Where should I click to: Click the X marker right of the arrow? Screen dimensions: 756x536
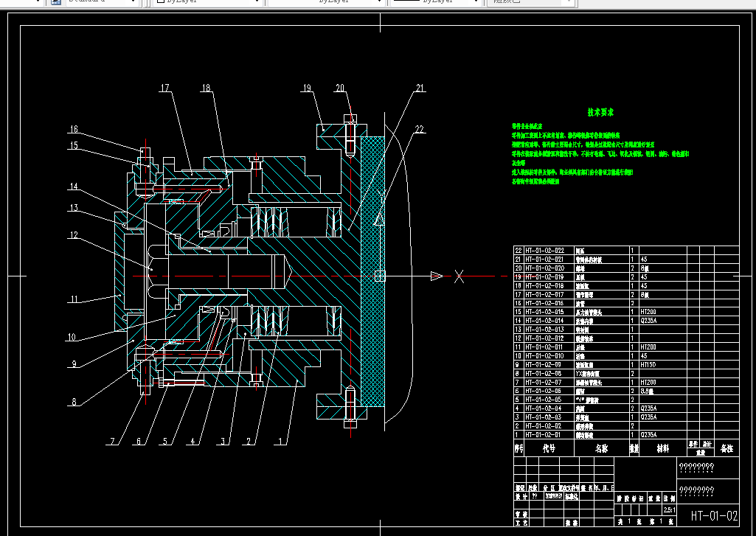click(x=459, y=276)
